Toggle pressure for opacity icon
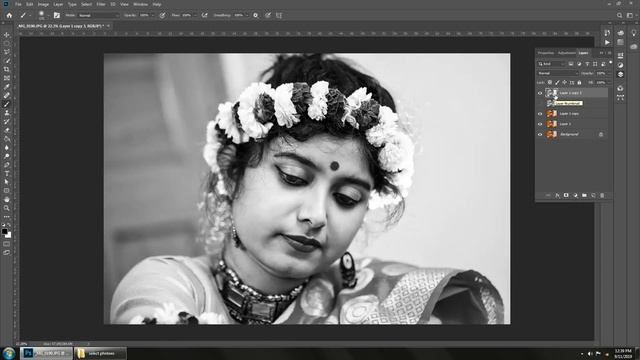640x360 pixels. tap(162, 15)
